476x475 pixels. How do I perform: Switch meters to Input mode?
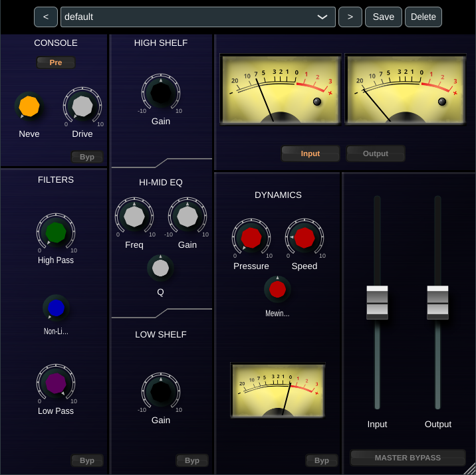[x=310, y=153]
